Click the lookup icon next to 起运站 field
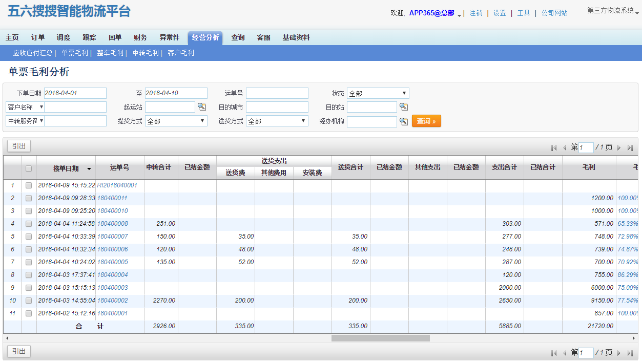 pos(201,106)
